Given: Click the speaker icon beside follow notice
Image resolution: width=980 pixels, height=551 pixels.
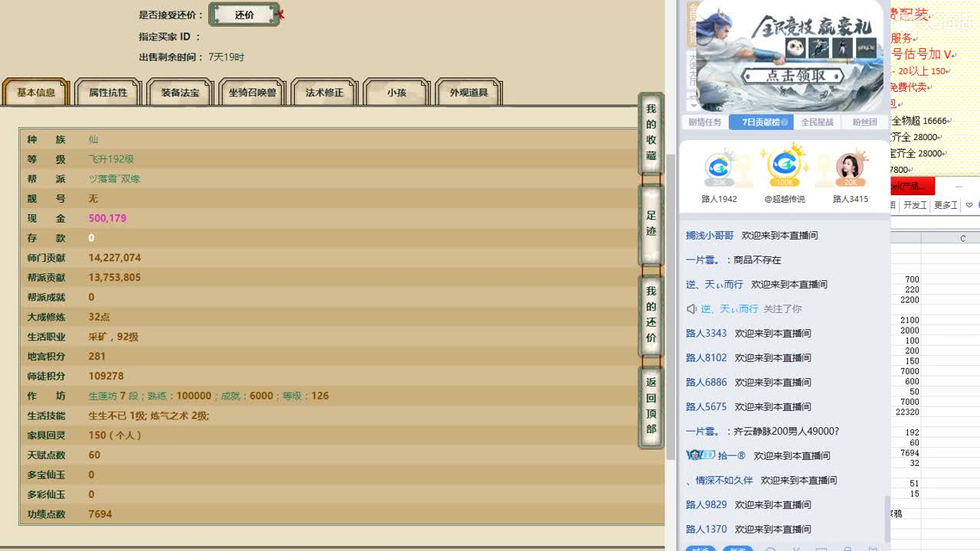Looking at the screenshot, I should pyautogui.click(x=691, y=309).
